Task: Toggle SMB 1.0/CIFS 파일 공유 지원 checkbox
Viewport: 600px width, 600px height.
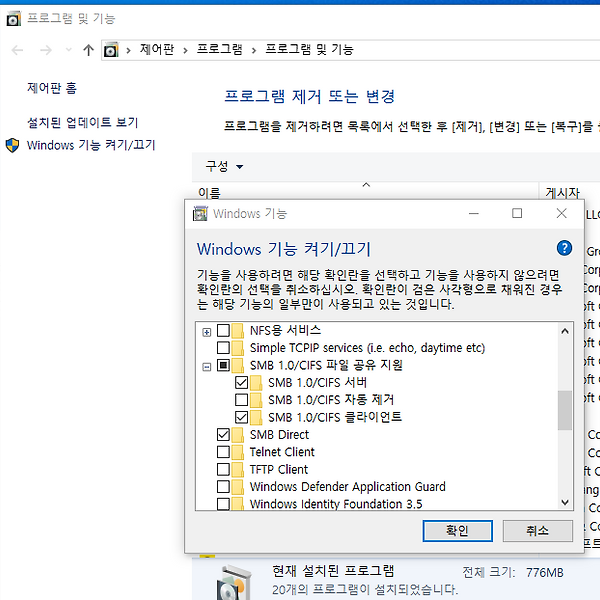Action: (x=223, y=365)
